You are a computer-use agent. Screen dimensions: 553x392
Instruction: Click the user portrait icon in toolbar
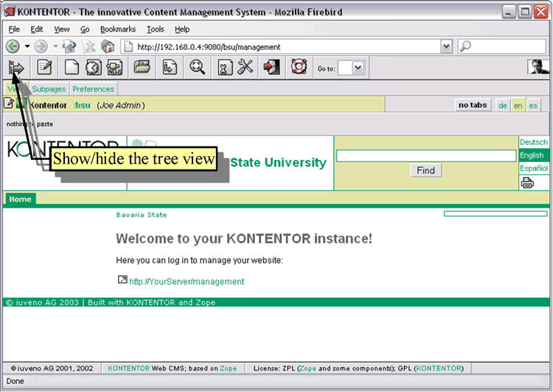coord(538,68)
